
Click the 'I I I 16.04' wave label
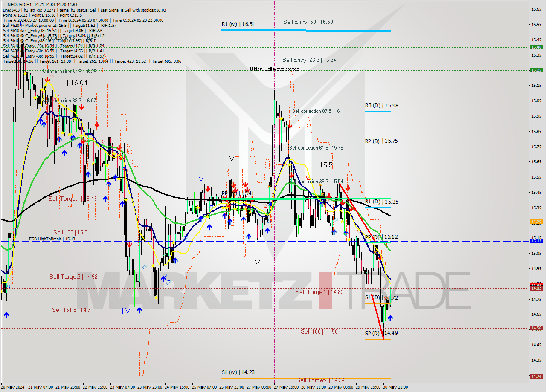pyautogui.click(x=73, y=83)
